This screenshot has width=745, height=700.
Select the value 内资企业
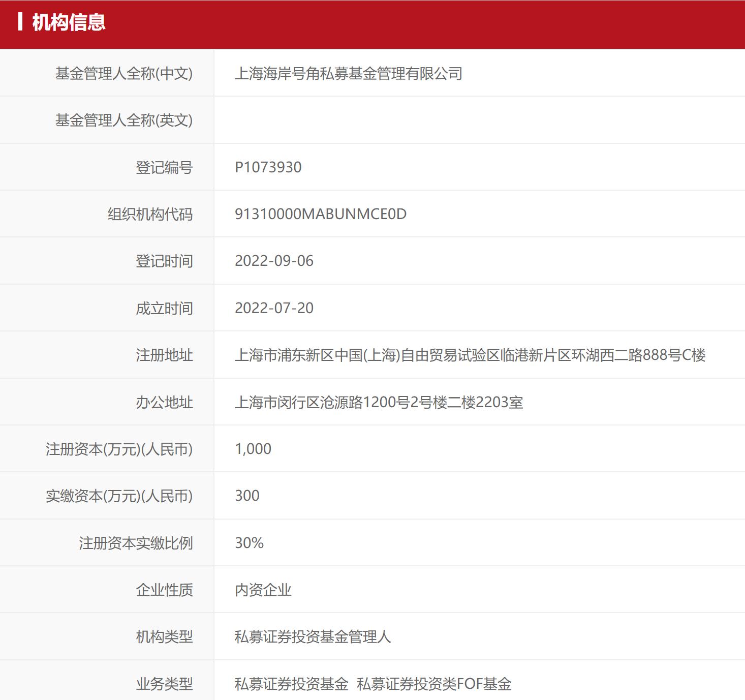[x=263, y=590]
